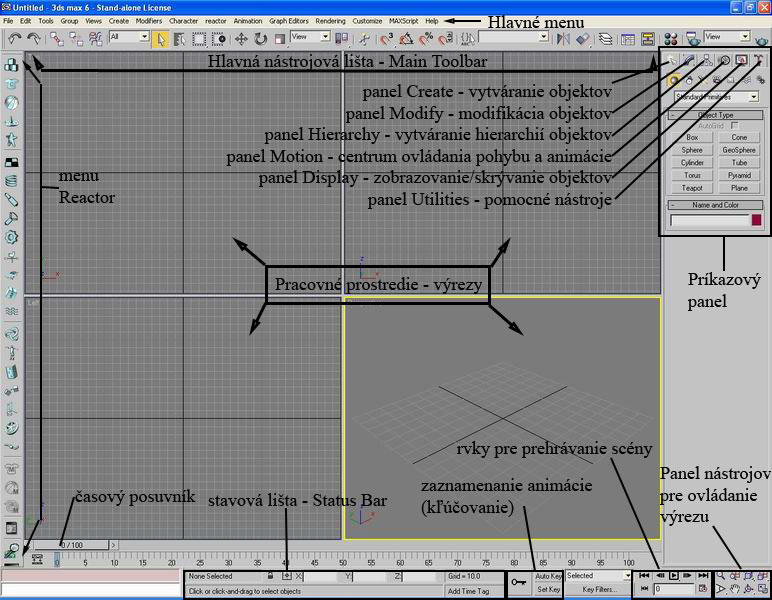Open the Schematic View icon

click(x=647, y=39)
